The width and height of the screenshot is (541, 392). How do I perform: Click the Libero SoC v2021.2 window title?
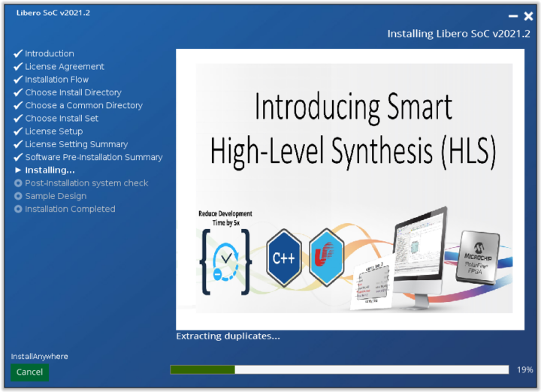[53, 13]
